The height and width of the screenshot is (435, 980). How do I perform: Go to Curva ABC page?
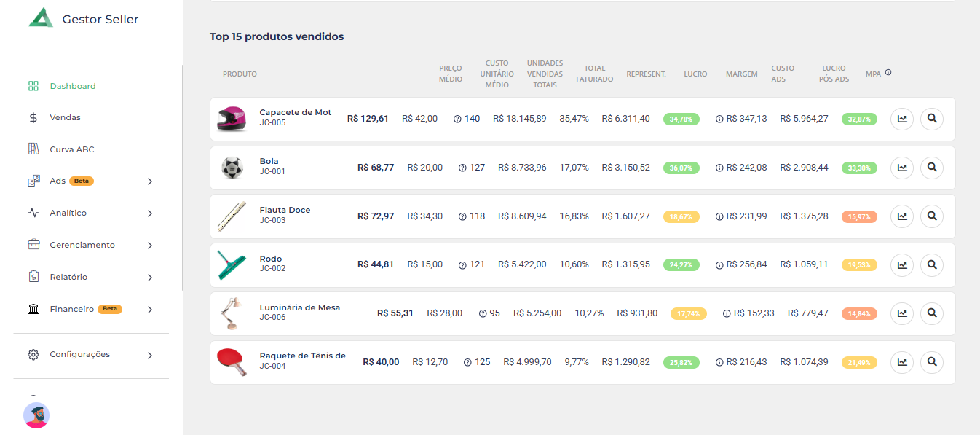71,149
